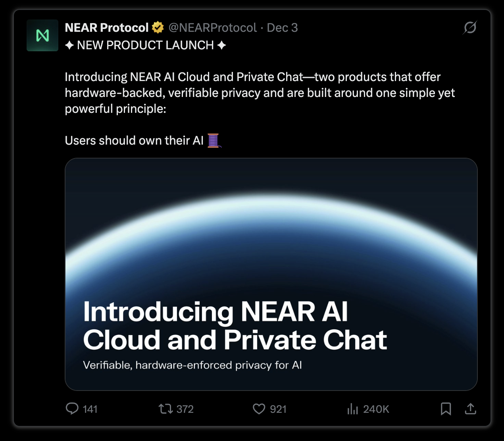Click the NEW PRODUCT LAUNCH headline text
The image size is (504, 441).
point(146,45)
